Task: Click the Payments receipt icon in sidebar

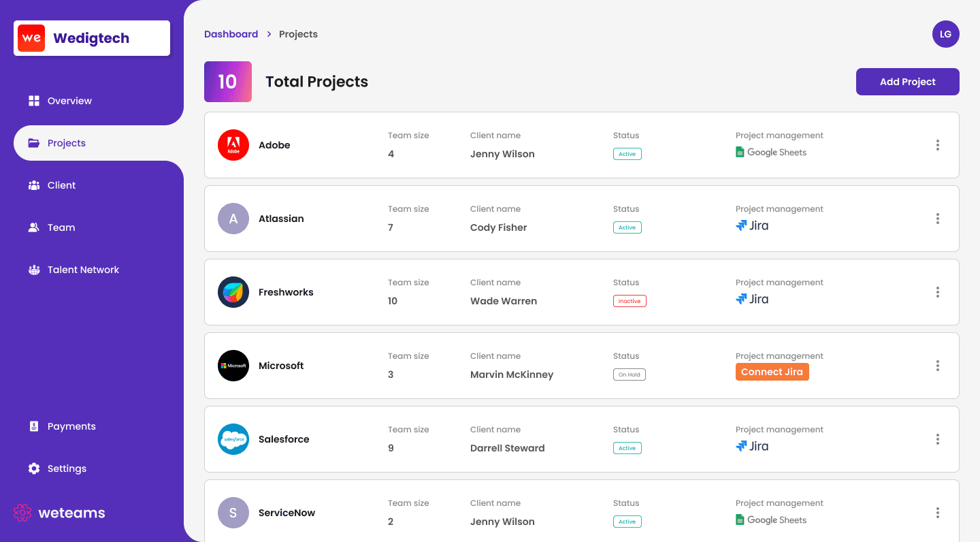Action: click(x=34, y=426)
